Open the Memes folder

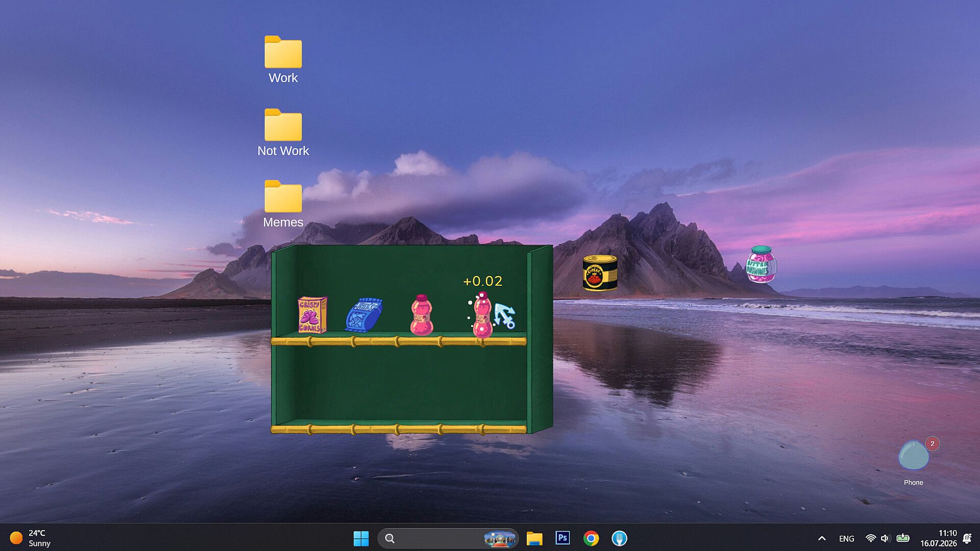pyautogui.click(x=283, y=204)
